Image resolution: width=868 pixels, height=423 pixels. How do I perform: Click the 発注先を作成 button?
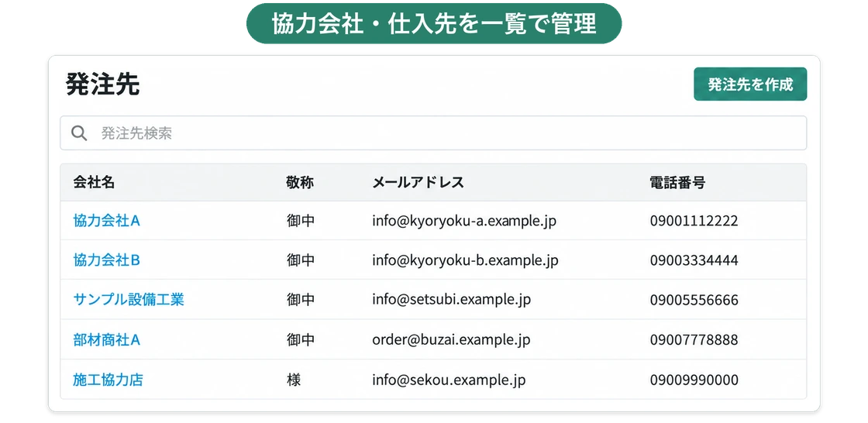pyautogui.click(x=749, y=84)
